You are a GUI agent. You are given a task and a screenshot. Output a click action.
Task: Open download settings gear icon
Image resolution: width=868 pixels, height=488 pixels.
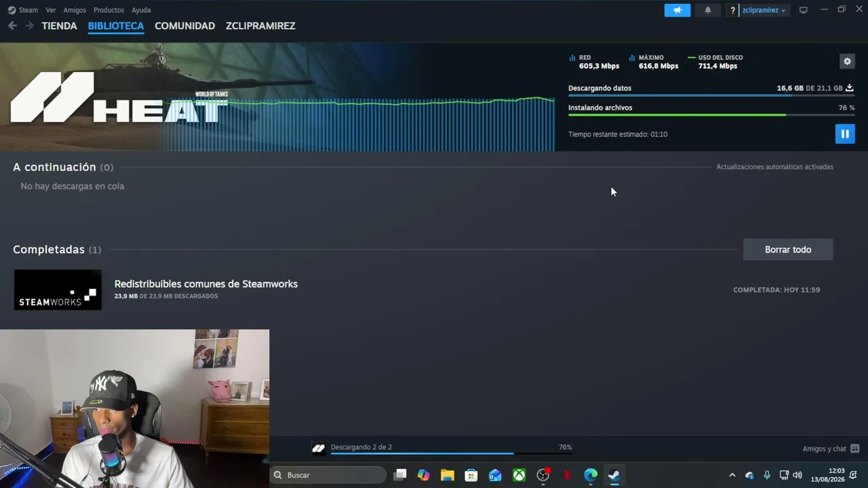click(x=847, y=61)
